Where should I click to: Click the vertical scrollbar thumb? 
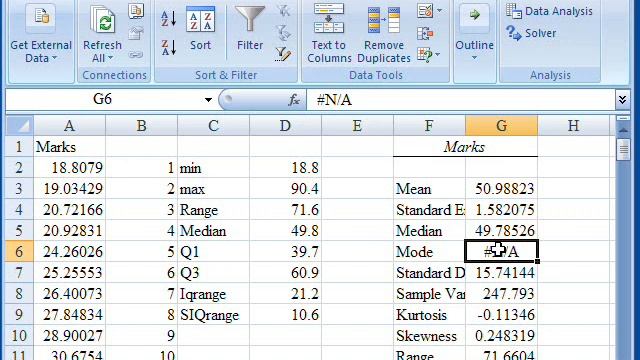coord(623,150)
